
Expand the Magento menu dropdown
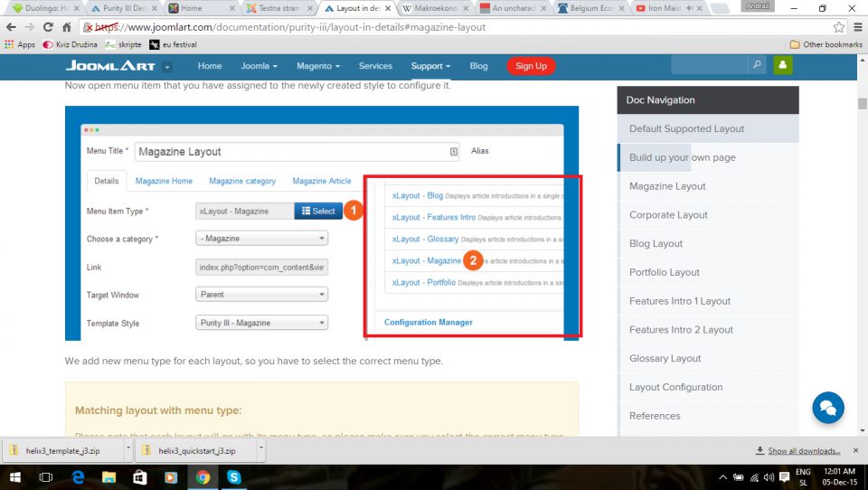coord(318,66)
